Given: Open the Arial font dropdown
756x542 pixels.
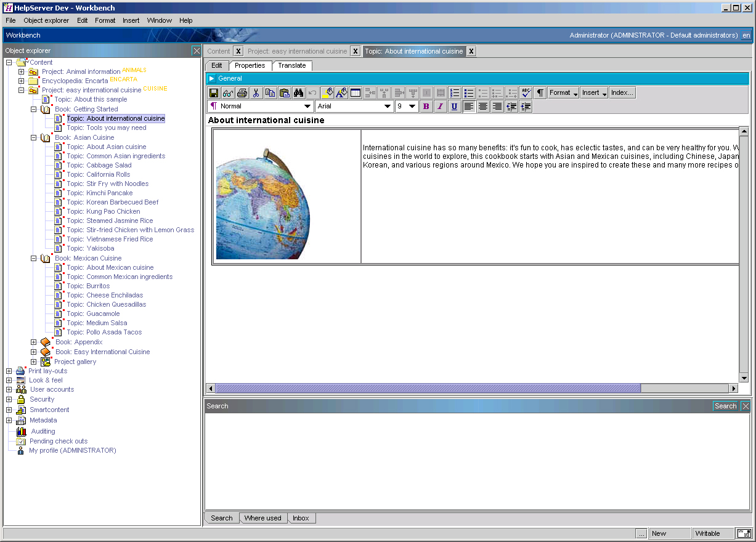Looking at the screenshot, I should [x=388, y=107].
